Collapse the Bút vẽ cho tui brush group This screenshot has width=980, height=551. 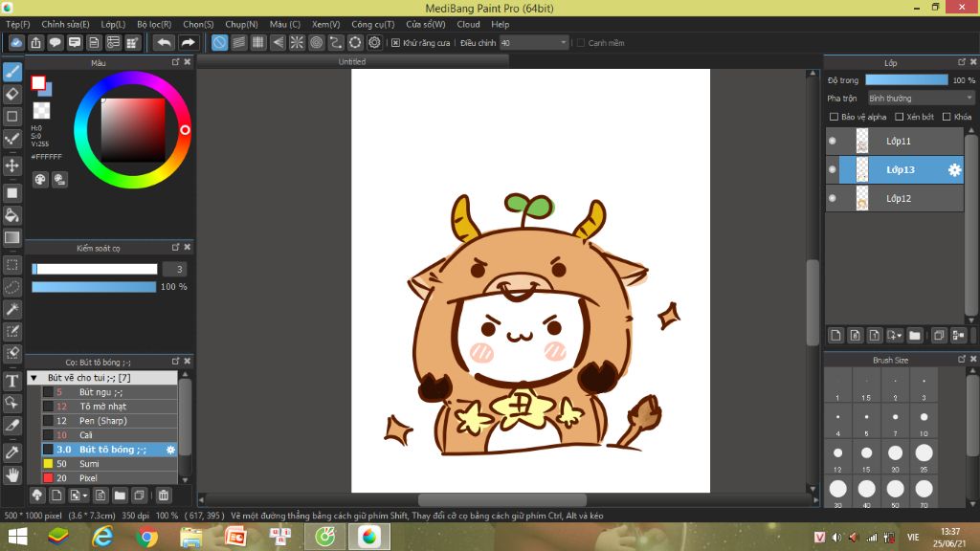click(33, 378)
